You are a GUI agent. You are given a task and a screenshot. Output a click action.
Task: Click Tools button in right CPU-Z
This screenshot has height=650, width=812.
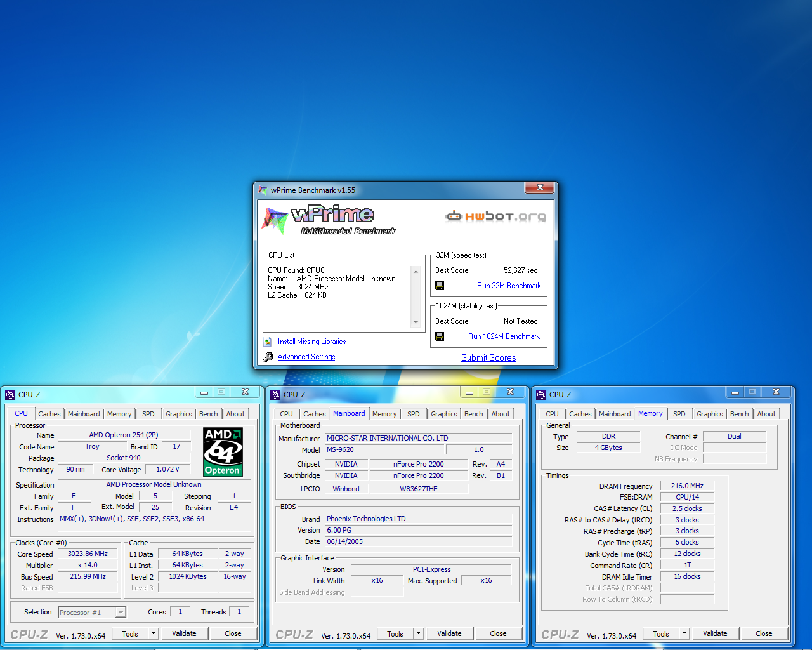coord(661,633)
